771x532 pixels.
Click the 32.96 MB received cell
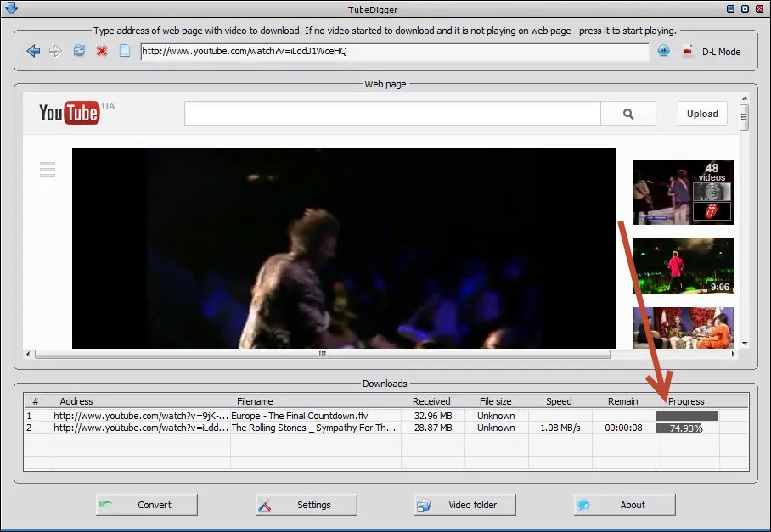(433, 416)
